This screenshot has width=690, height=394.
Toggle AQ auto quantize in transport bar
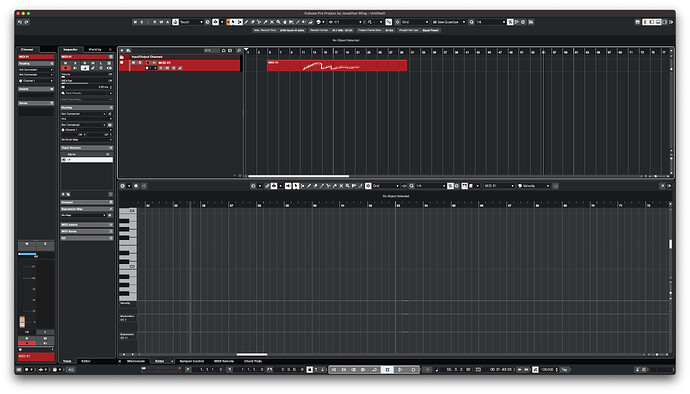[x=71, y=370]
